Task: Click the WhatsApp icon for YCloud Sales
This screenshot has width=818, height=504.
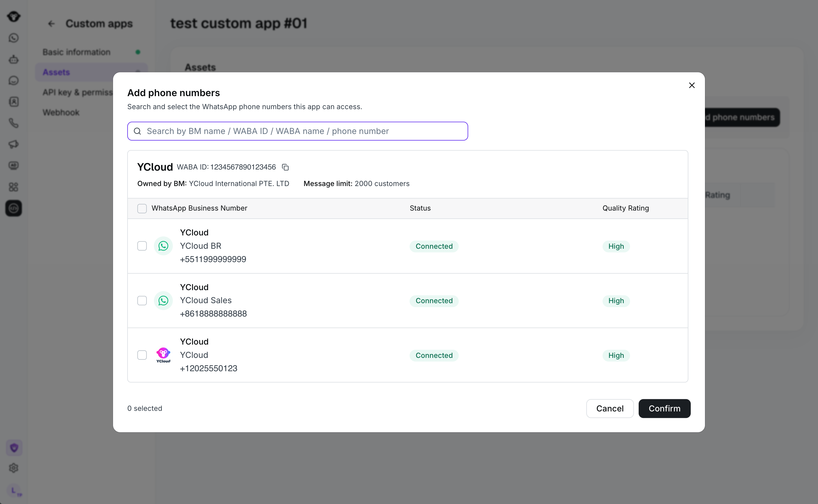Action: tap(163, 301)
